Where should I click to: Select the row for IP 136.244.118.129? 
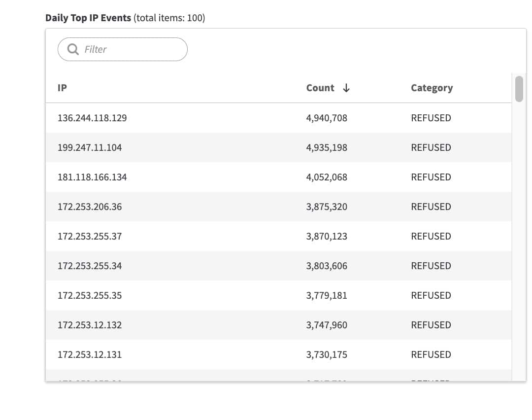pyautogui.click(x=92, y=118)
